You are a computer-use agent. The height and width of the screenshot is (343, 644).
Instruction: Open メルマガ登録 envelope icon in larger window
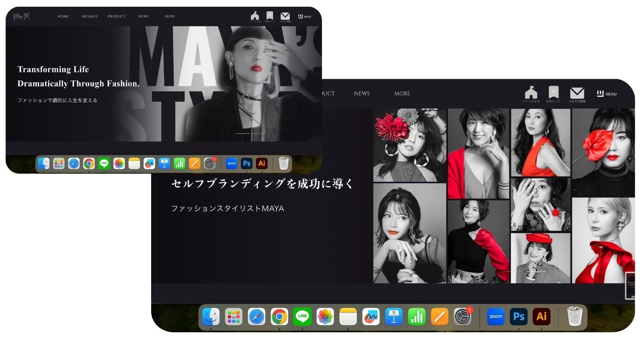tap(577, 93)
